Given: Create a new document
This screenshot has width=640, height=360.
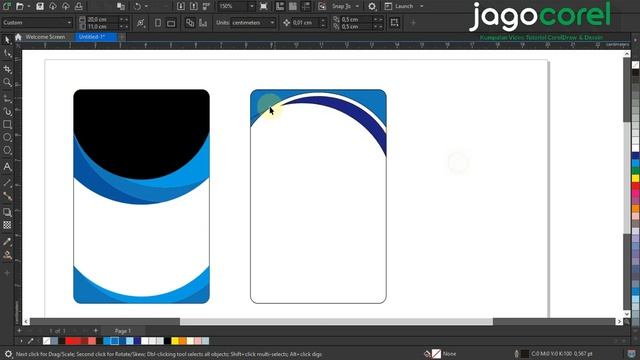Looking at the screenshot, I should pyautogui.click(x=7, y=6).
